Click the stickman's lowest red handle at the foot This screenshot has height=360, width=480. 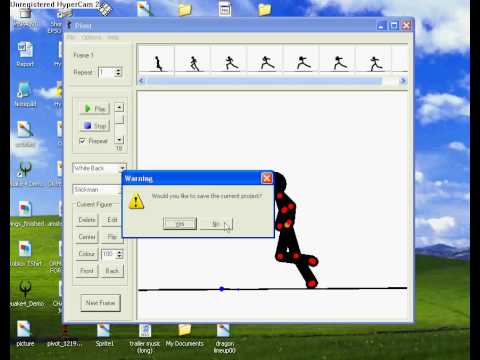(312, 284)
